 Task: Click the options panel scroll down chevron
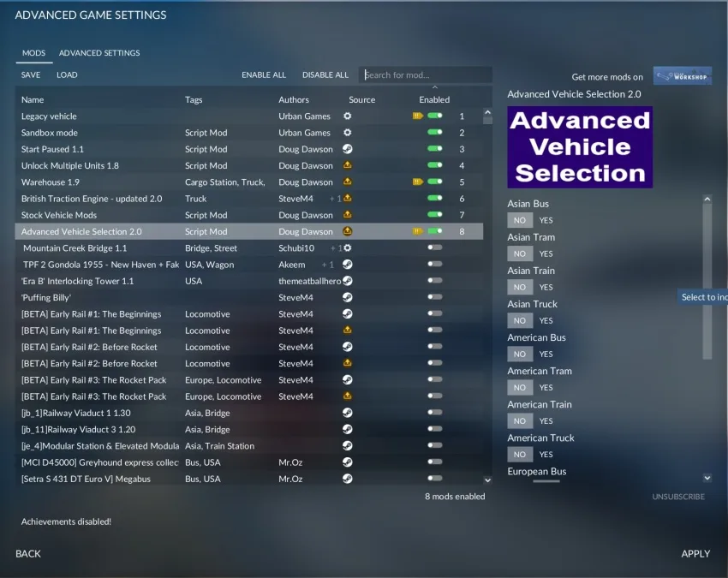707,478
